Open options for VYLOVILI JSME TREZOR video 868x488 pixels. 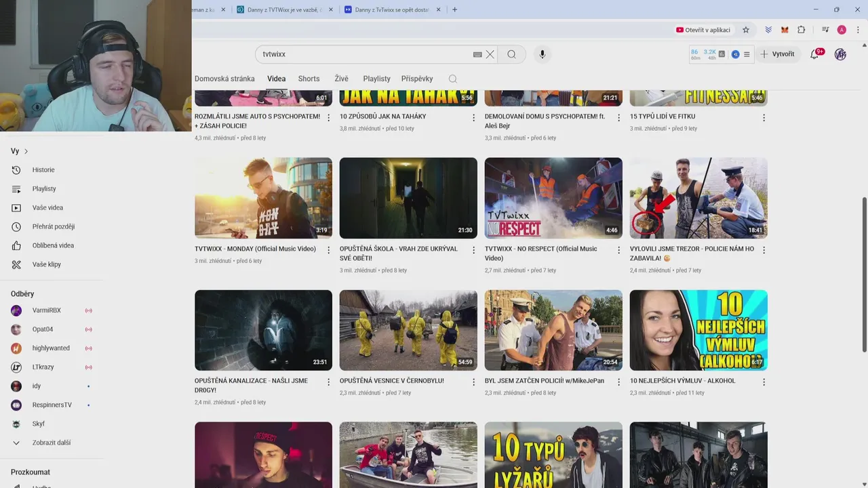coord(764,250)
